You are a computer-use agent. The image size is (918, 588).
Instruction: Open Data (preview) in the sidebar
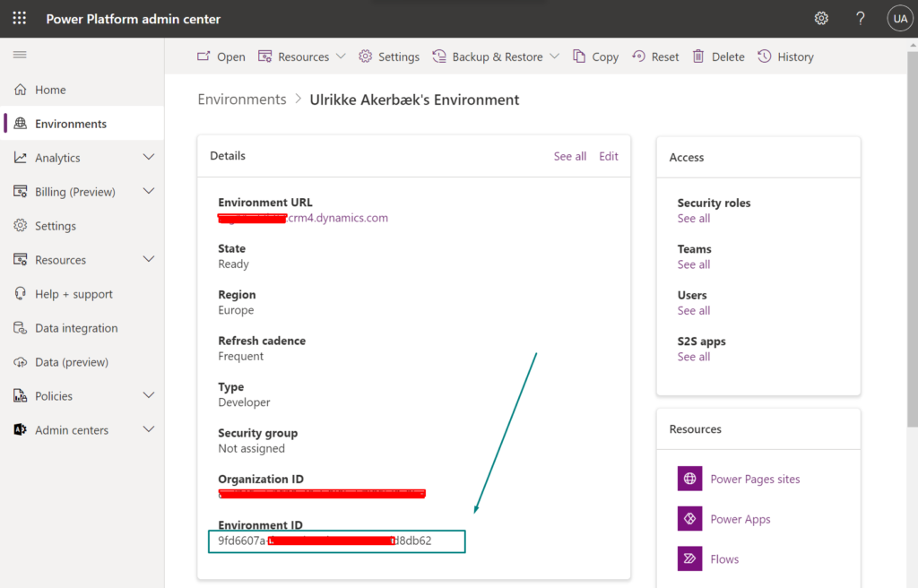(82, 362)
